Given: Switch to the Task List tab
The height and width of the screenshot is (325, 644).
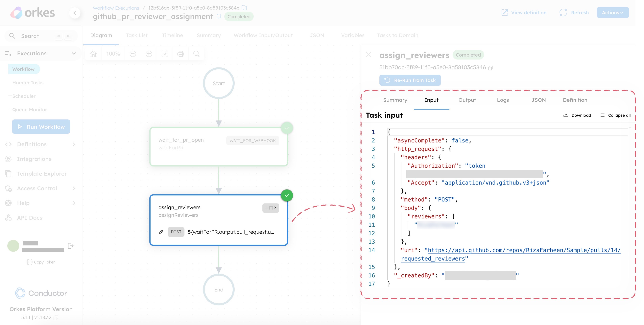Looking at the screenshot, I should pos(137,35).
